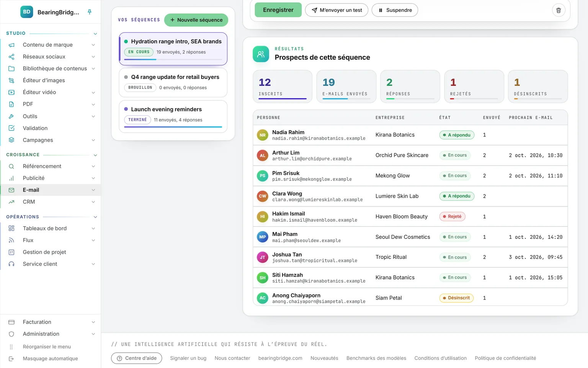Expand the CRM submenu chevron
Viewport: 588px width, 368px height.
[x=93, y=202]
